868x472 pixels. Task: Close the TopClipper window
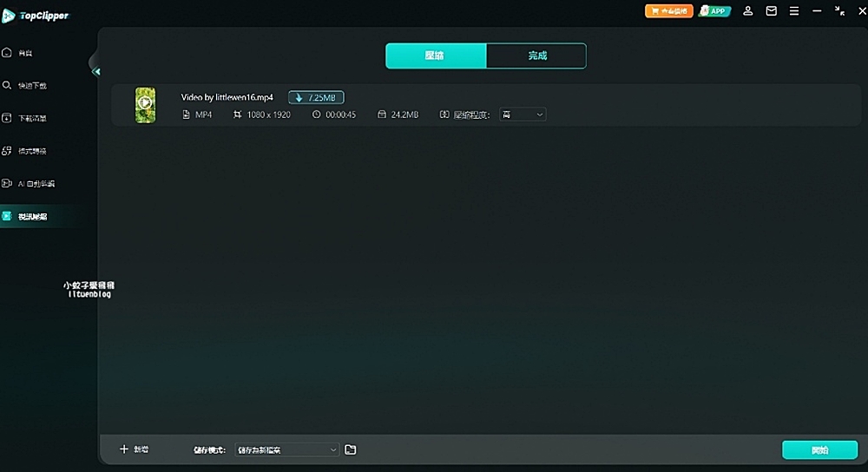862,11
